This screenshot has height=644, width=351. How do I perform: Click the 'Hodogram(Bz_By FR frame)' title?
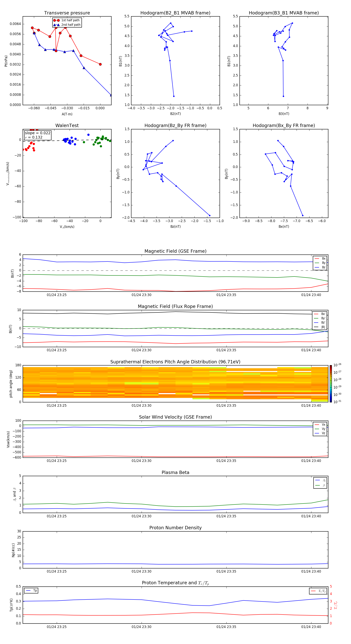pyautogui.click(x=175, y=125)
